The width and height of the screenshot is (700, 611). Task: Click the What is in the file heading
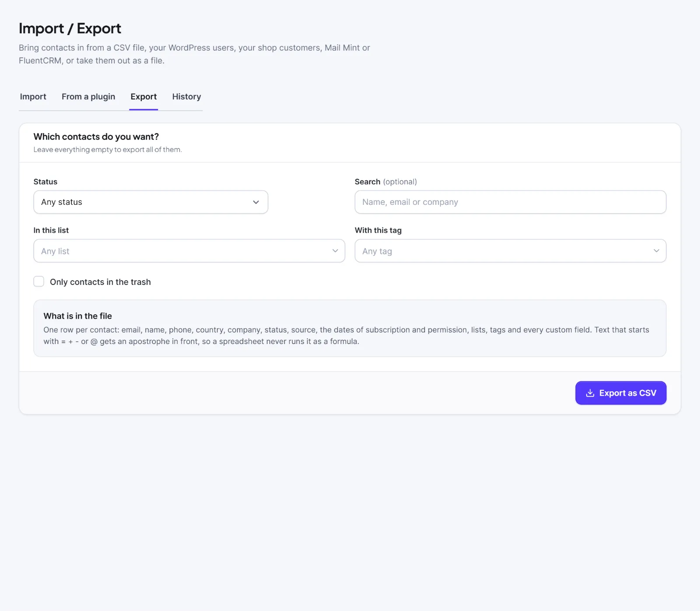(x=78, y=316)
